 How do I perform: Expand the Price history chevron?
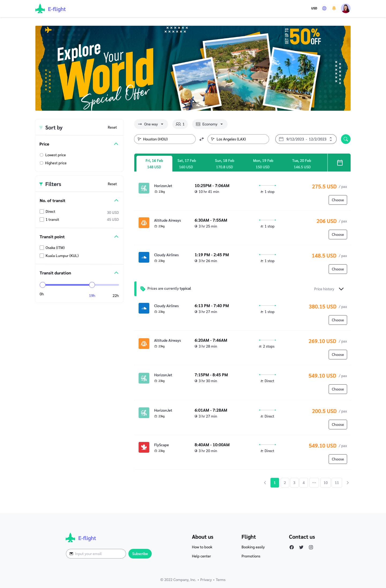click(x=341, y=289)
